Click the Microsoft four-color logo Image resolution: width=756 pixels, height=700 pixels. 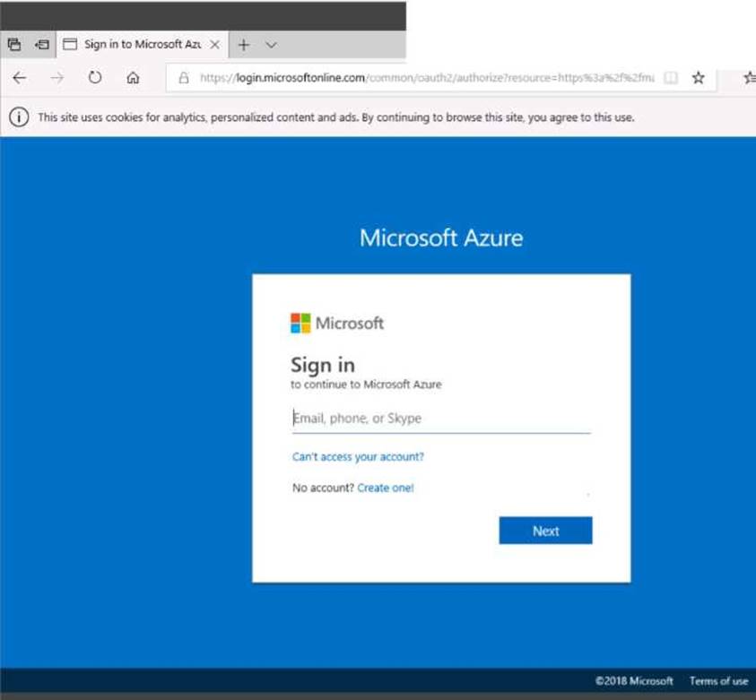(x=300, y=323)
